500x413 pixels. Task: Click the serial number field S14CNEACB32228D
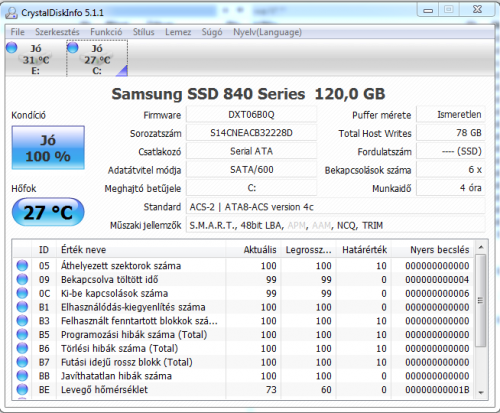[251, 133]
